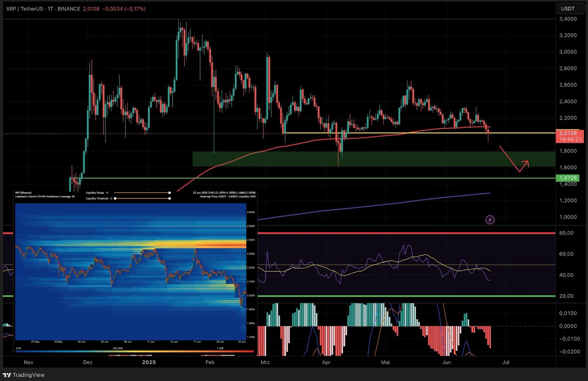
Task: Click the Jul label on time axis
Action: 506,362
